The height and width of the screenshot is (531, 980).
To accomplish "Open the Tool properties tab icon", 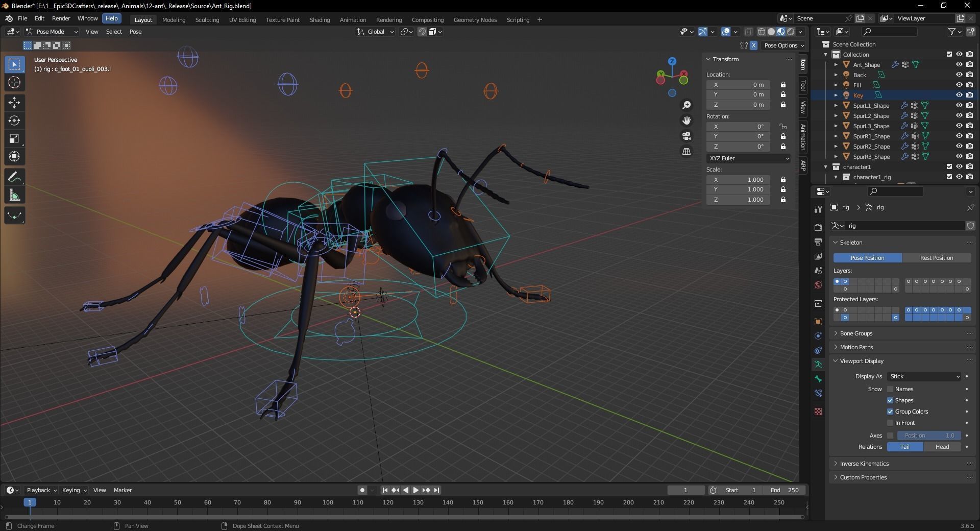I will (x=818, y=208).
